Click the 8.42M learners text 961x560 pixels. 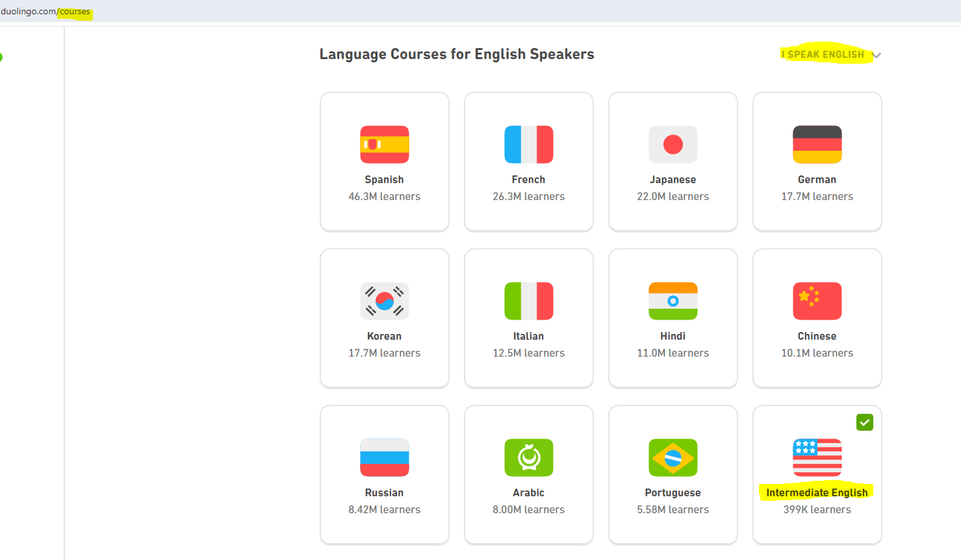pyautogui.click(x=385, y=509)
